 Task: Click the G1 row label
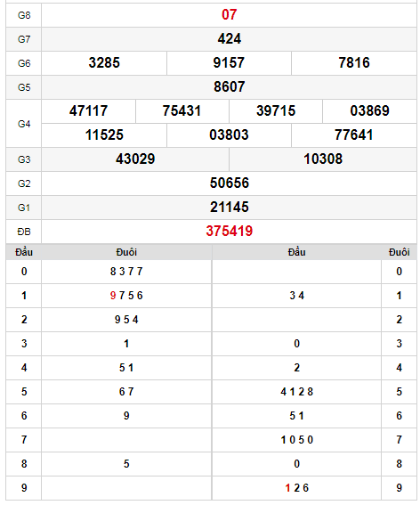tap(24, 208)
